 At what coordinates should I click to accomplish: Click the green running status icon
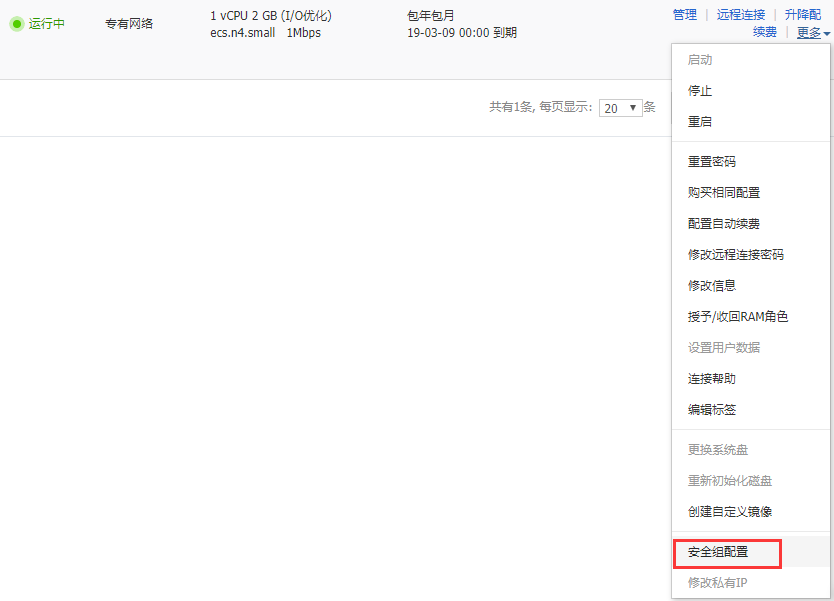16,24
